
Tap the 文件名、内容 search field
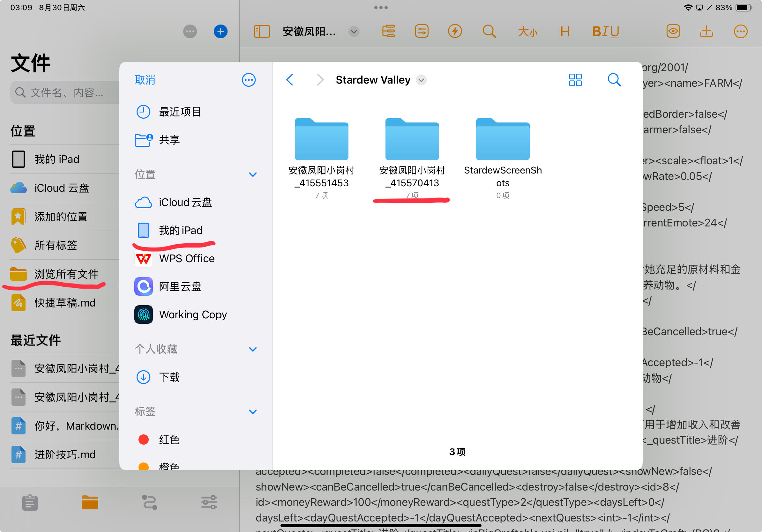tap(65, 92)
